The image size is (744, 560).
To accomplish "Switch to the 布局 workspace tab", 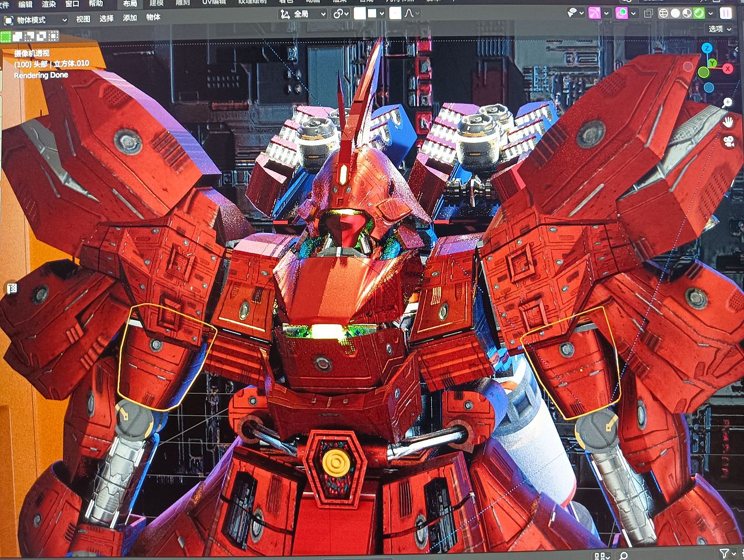I will [130, 3].
